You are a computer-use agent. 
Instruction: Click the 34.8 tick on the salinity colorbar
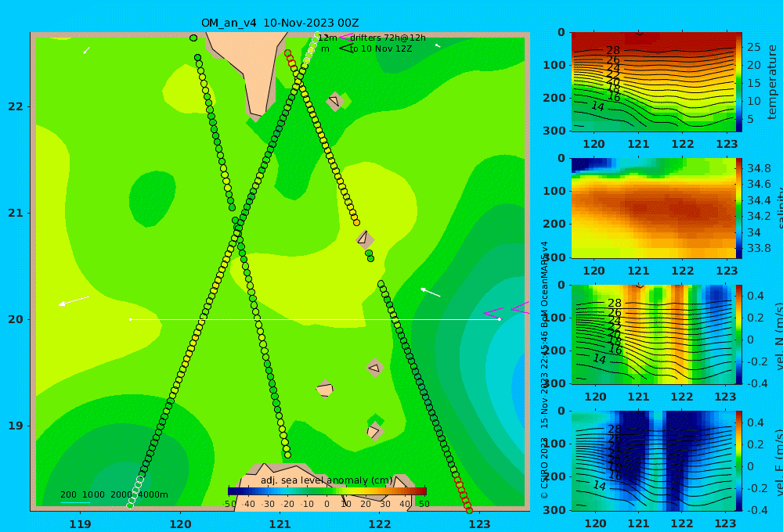click(x=759, y=168)
